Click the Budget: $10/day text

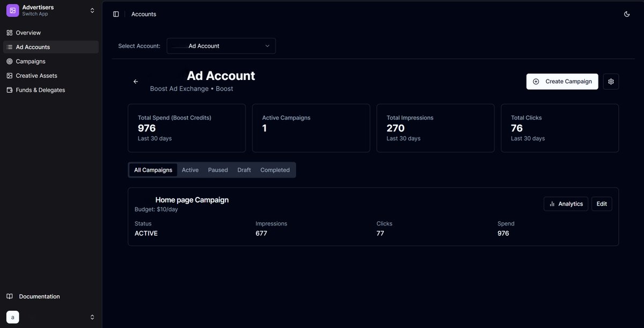point(156,209)
